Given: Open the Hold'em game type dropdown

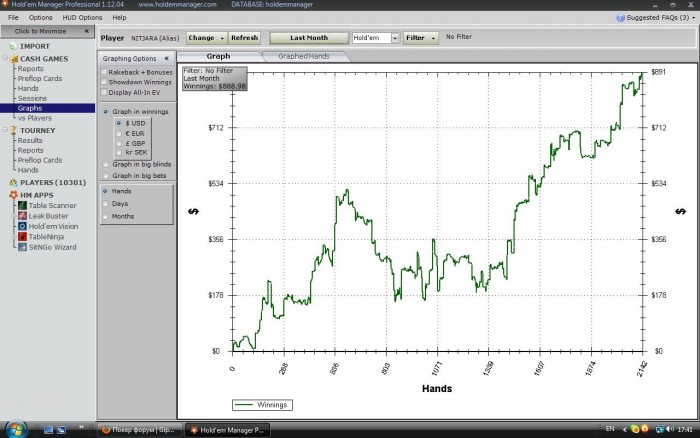Looking at the screenshot, I should click(x=395, y=38).
